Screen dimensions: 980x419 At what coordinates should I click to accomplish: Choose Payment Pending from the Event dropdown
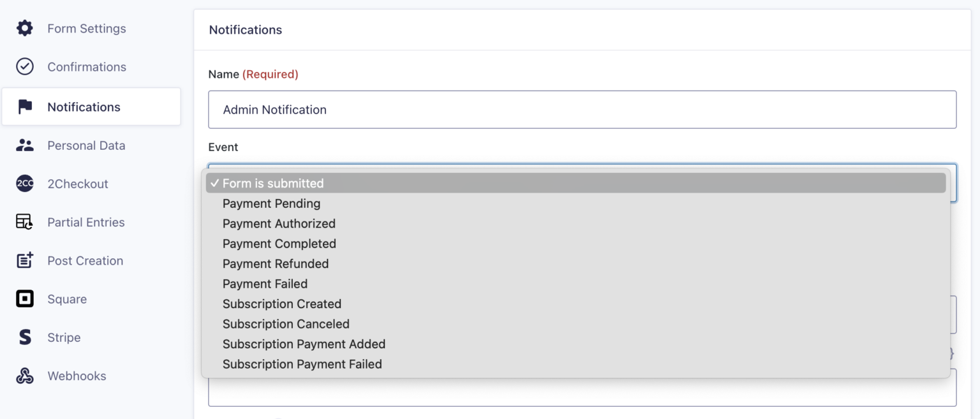click(x=271, y=203)
